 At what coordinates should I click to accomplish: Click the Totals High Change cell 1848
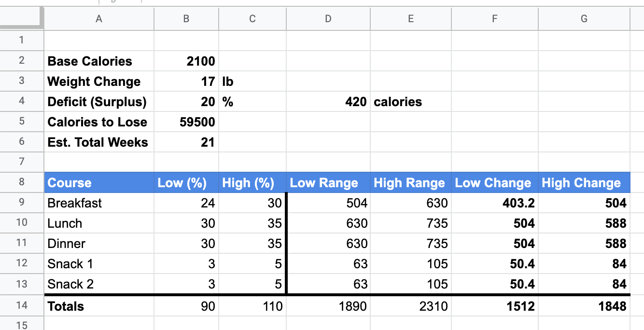(x=584, y=306)
